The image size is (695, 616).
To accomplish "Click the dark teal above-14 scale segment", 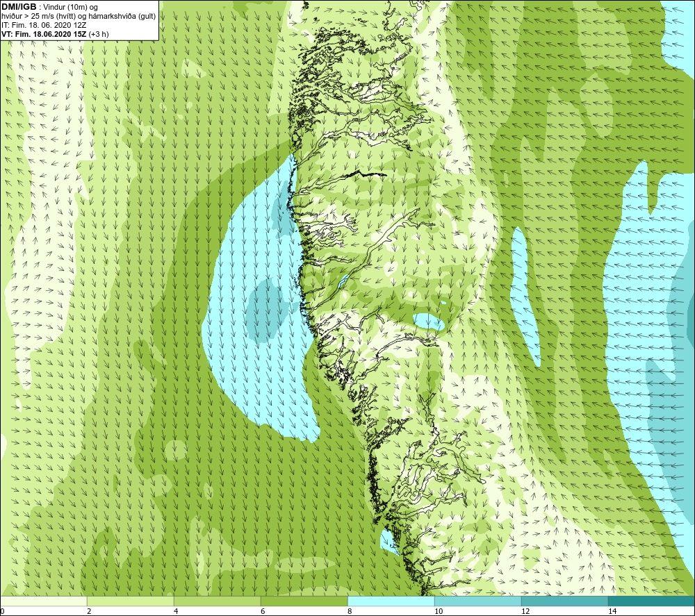I will tap(652, 601).
